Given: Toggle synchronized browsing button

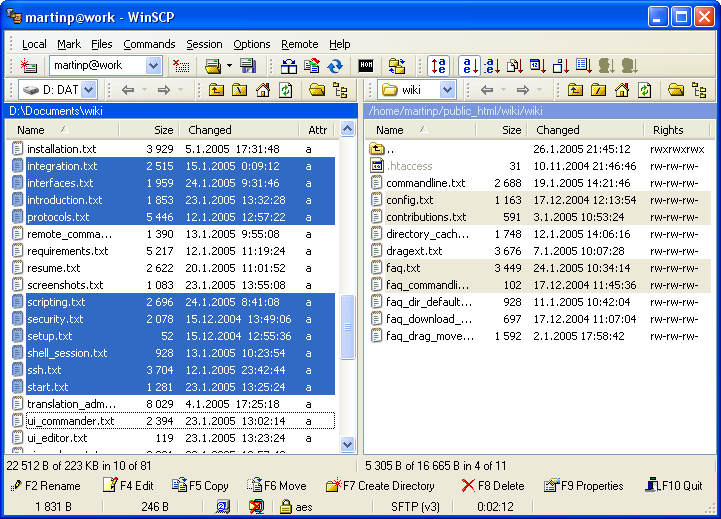Looking at the screenshot, I should [397, 66].
